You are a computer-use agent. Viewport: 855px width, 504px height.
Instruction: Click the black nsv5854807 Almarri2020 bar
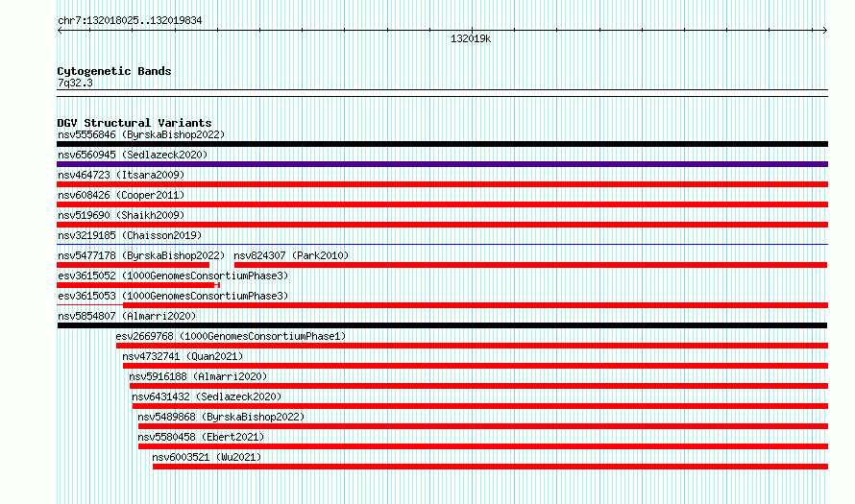tap(442, 325)
